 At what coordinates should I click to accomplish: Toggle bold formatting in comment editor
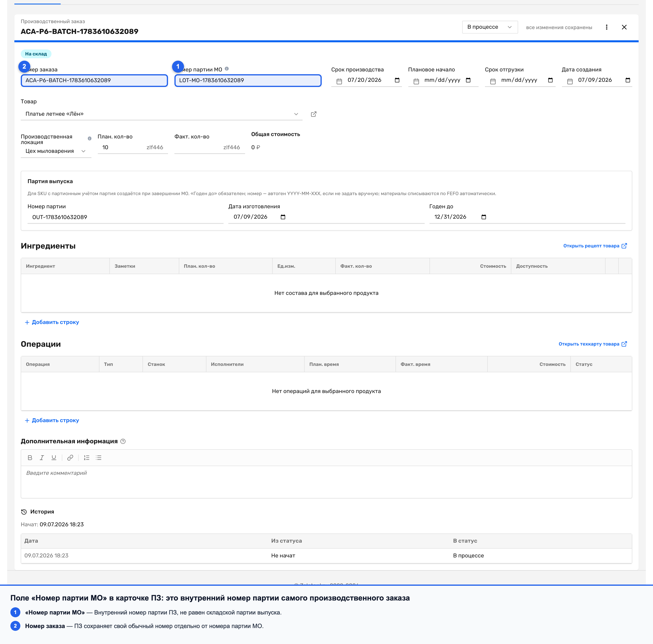(x=30, y=457)
